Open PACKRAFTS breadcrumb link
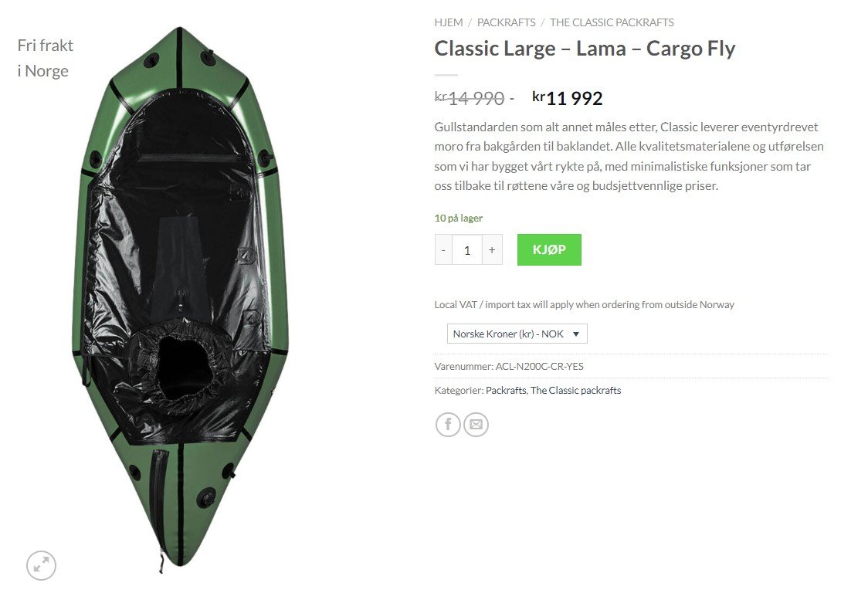 coord(506,22)
